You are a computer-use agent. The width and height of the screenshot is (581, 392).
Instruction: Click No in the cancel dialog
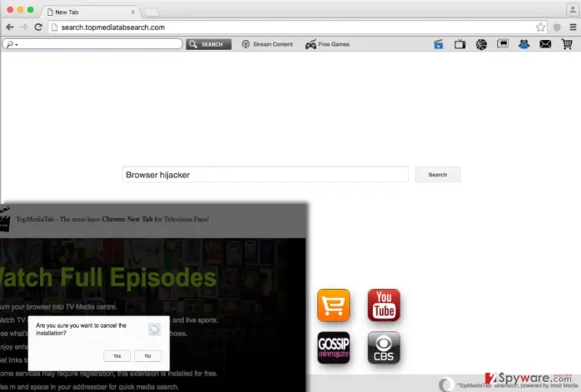pyautogui.click(x=148, y=356)
